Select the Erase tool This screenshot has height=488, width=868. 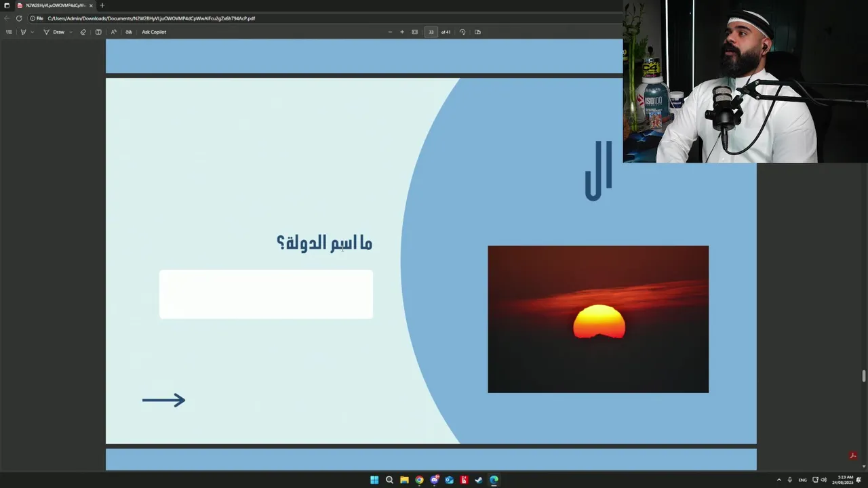pyautogui.click(x=83, y=32)
